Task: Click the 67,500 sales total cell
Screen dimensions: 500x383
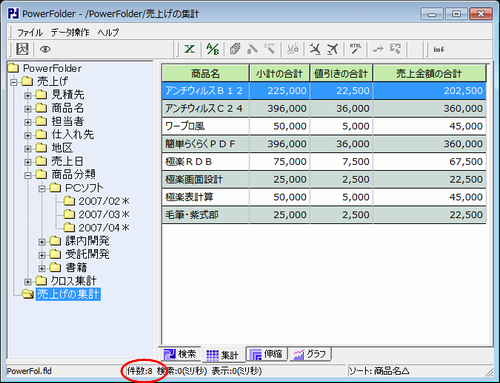Action: tap(429, 161)
